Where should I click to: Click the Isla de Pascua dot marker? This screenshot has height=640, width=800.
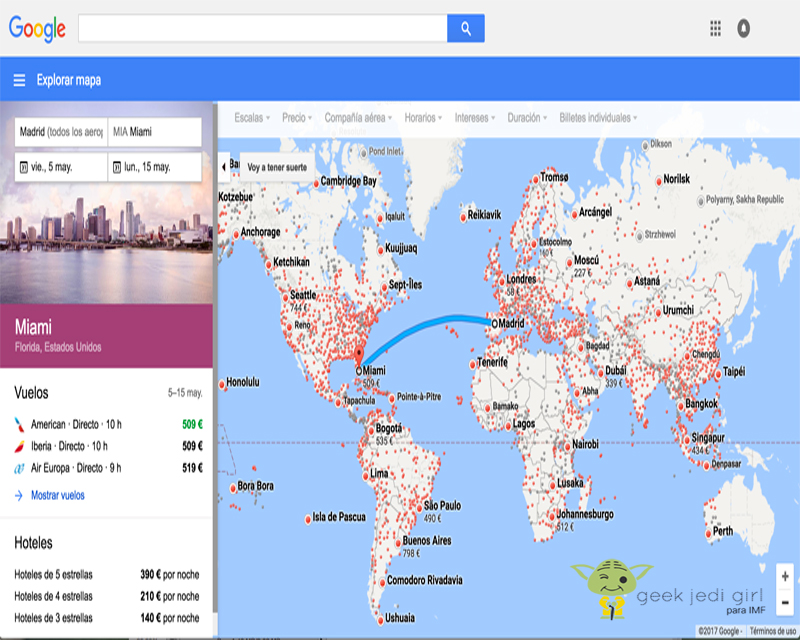tap(308, 520)
